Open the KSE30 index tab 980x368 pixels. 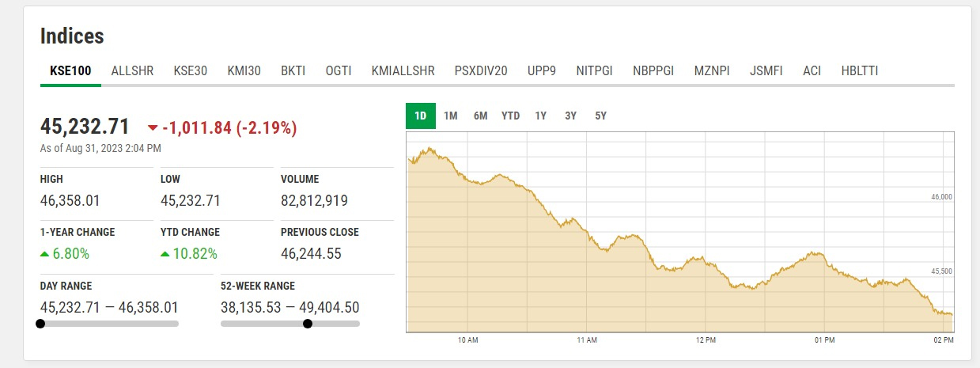[x=191, y=70]
